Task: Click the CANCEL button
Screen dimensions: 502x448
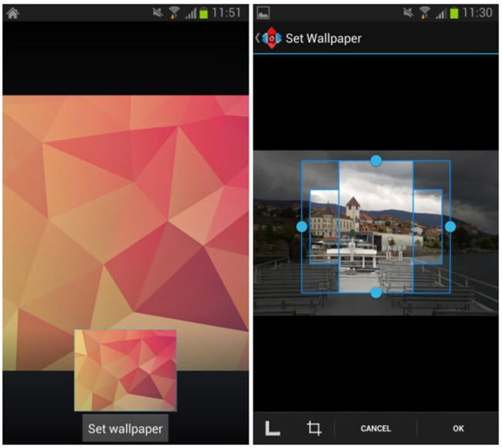Action: coord(376,428)
